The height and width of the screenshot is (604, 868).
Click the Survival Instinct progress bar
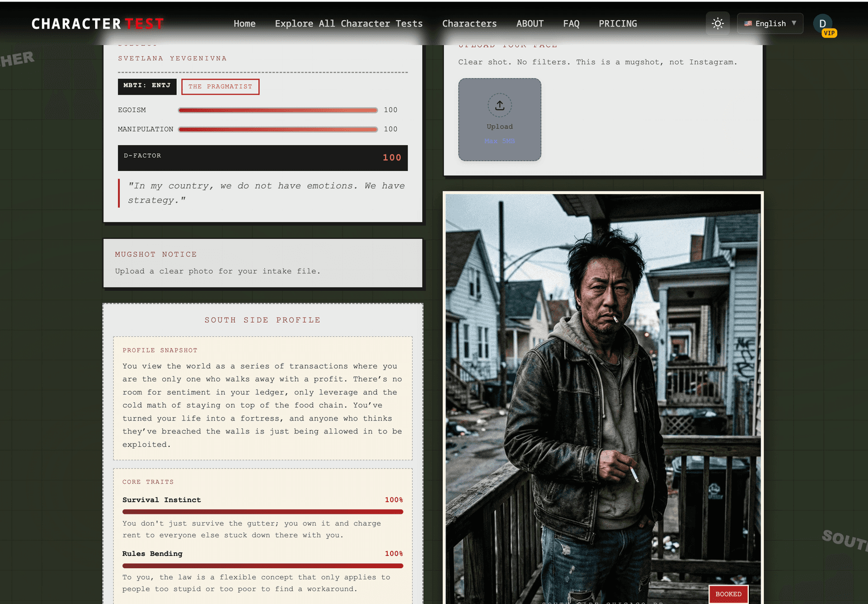262,511
